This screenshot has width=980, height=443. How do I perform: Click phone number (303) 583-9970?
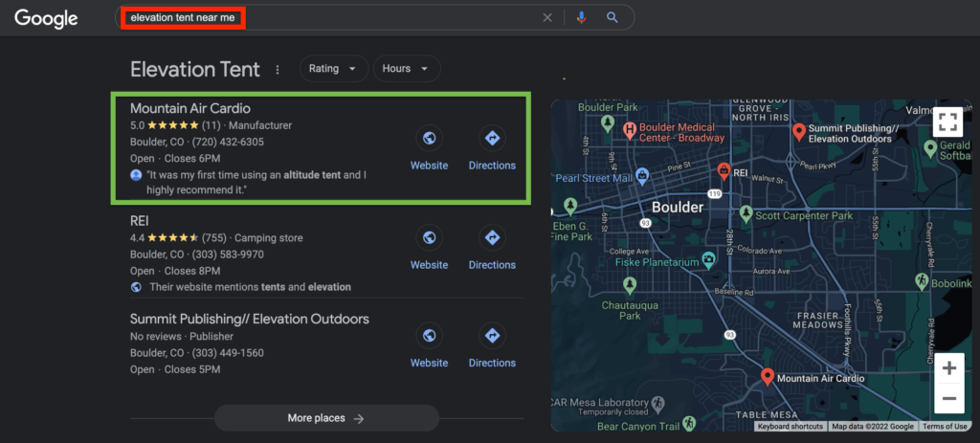pyautogui.click(x=228, y=255)
